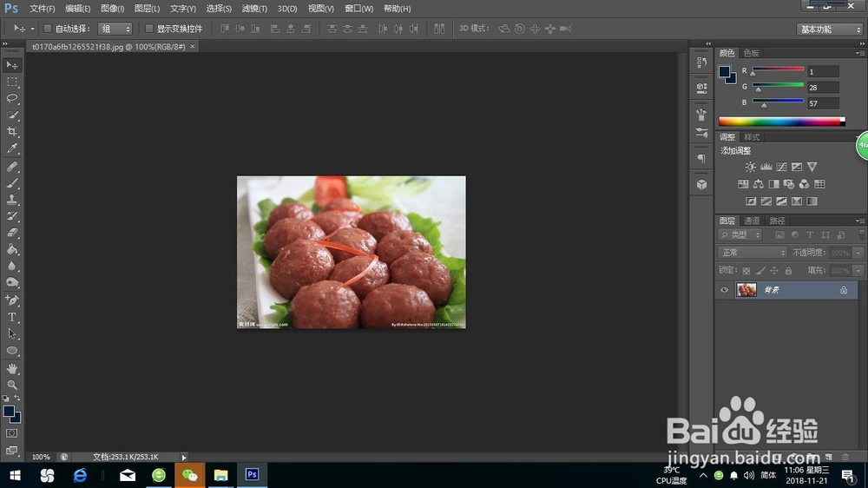The height and width of the screenshot is (488, 868).
Task: Add a Color Balance adjustment
Action: click(x=759, y=184)
